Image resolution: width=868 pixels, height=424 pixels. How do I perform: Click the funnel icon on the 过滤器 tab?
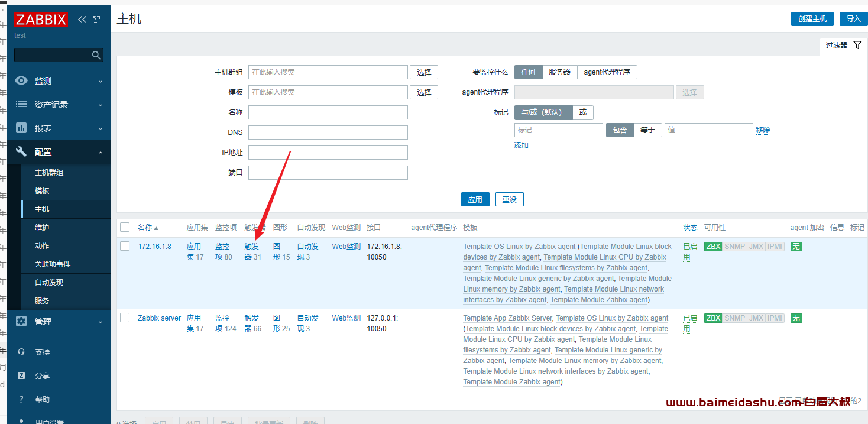click(x=857, y=45)
